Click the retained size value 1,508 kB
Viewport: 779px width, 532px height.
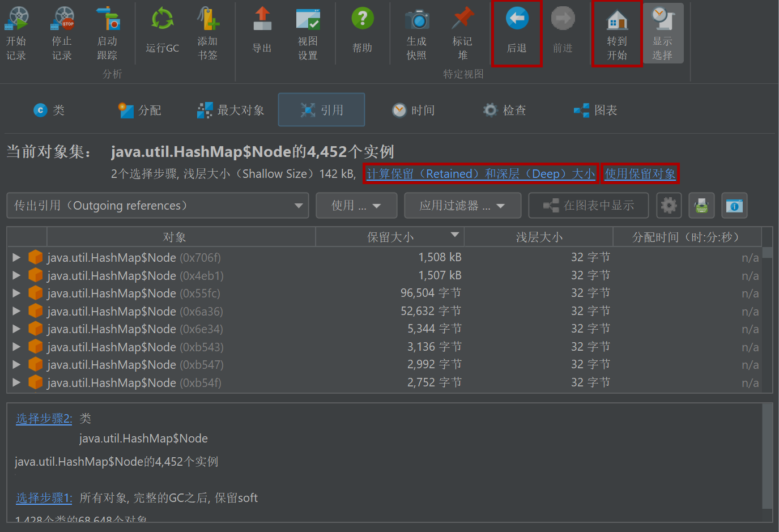coord(440,257)
